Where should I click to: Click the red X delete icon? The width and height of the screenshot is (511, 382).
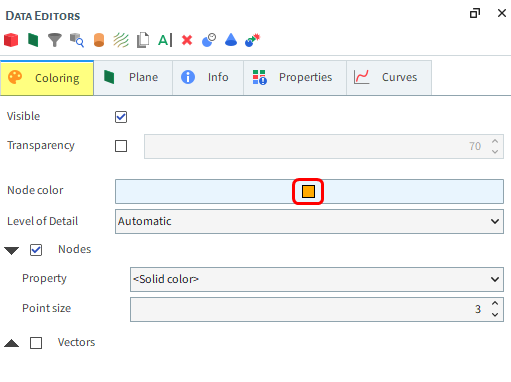pyautogui.click(x=187, y=40)
